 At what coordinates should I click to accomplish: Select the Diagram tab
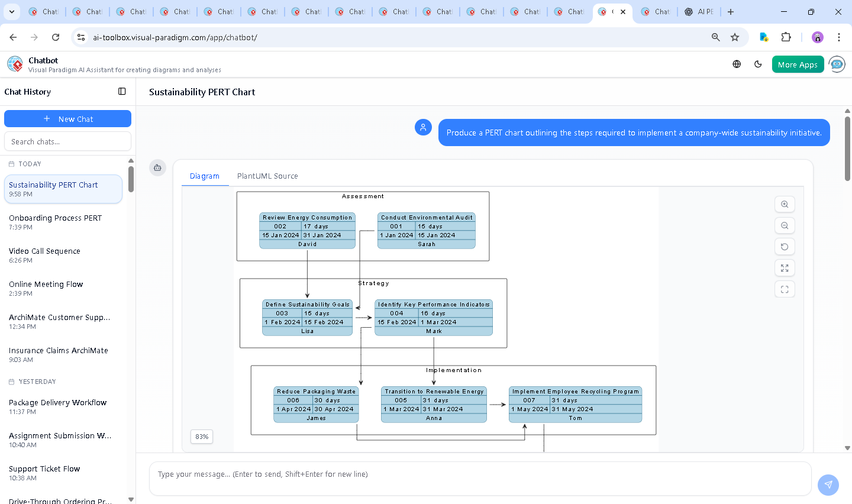pyautogui.click(x=204, y=176)
